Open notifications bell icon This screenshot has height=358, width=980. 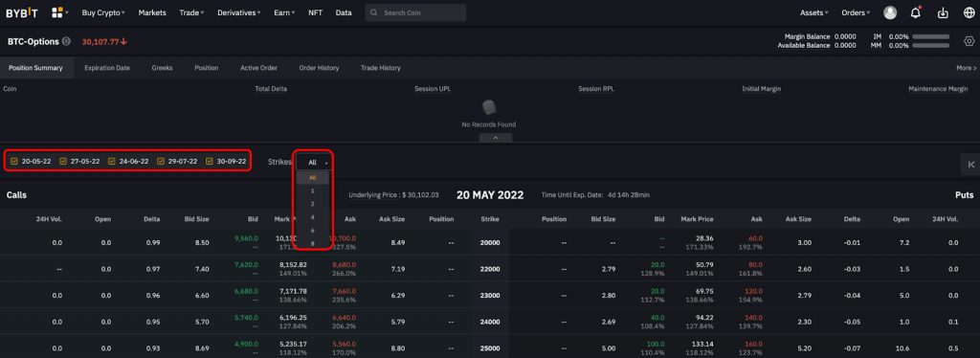916,12
